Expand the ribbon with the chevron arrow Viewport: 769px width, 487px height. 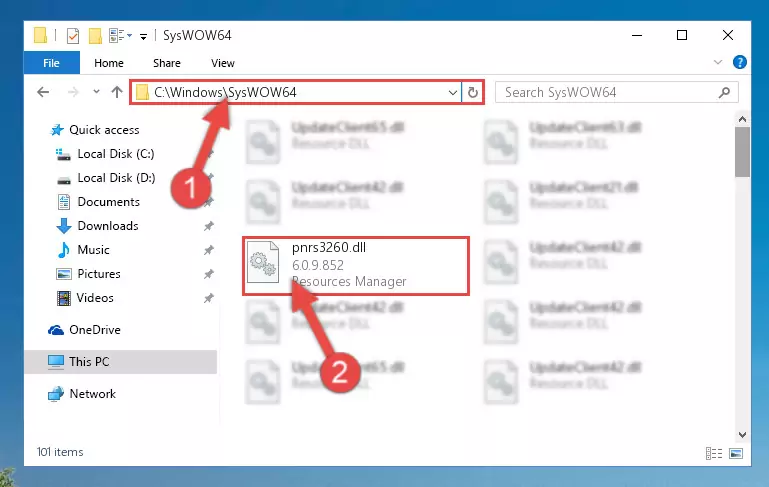[x=718, y=62]
